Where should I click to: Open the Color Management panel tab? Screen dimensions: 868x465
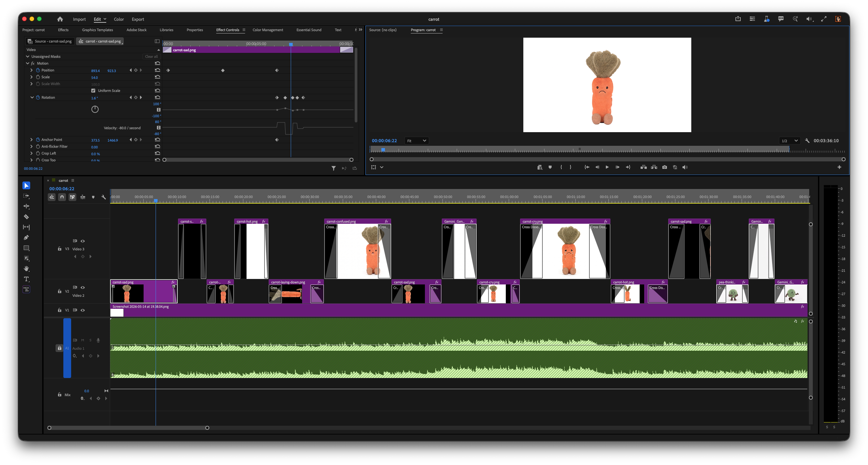(x=268, y=30)
